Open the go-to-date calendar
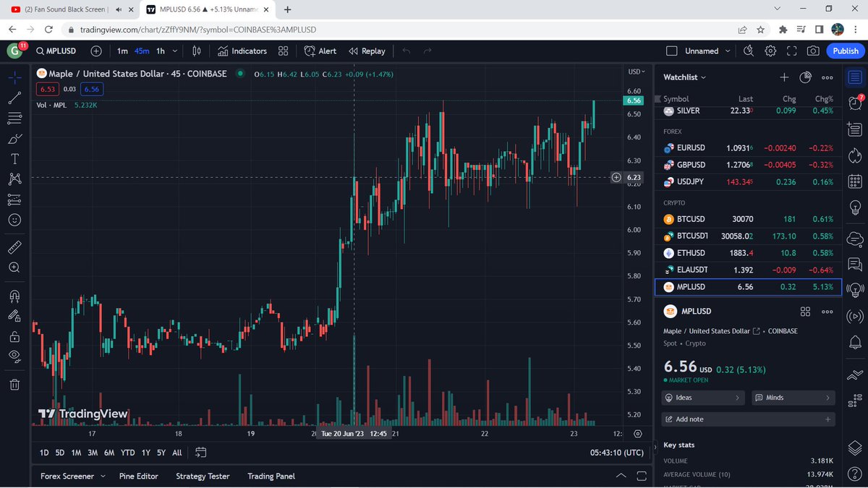 click(201, 453)
